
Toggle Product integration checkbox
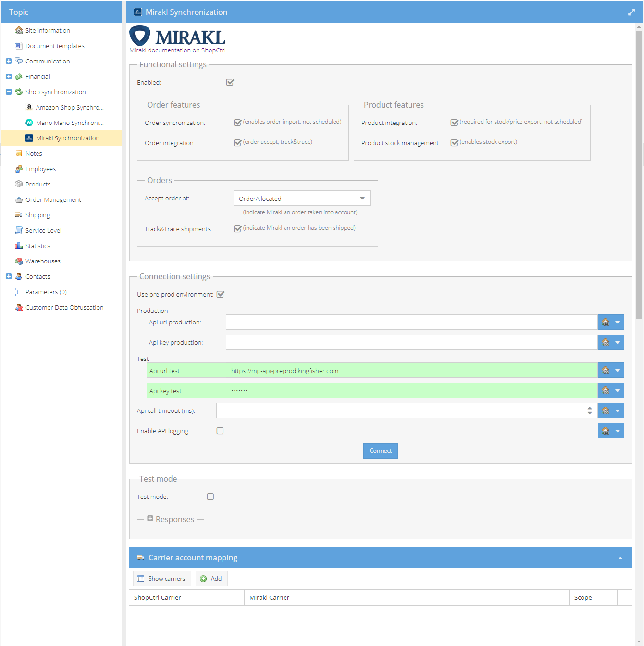click(x=454, y=122)
